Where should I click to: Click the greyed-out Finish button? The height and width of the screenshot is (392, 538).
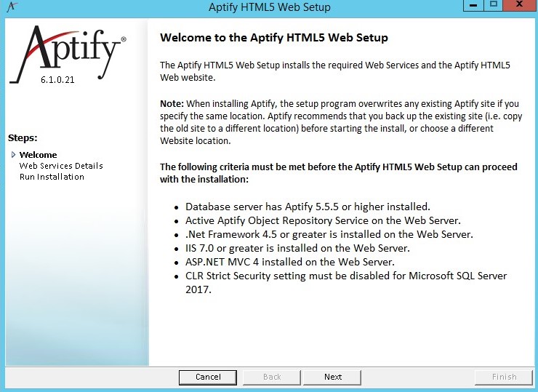pyautogui.click(x=504, y=377)
